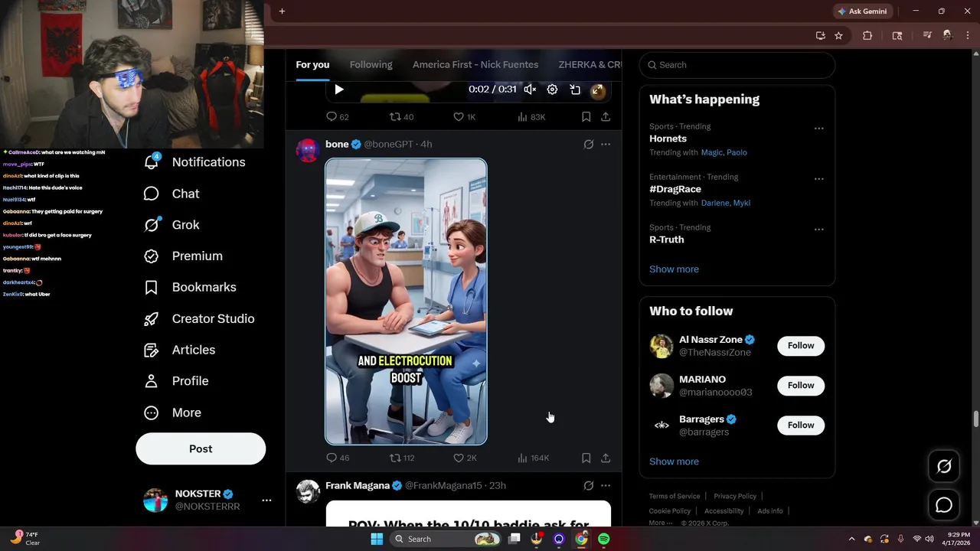The image size is (980, 551).
Task: Open Grok explain icon on bone's post
Action: (x=589, y=144)
